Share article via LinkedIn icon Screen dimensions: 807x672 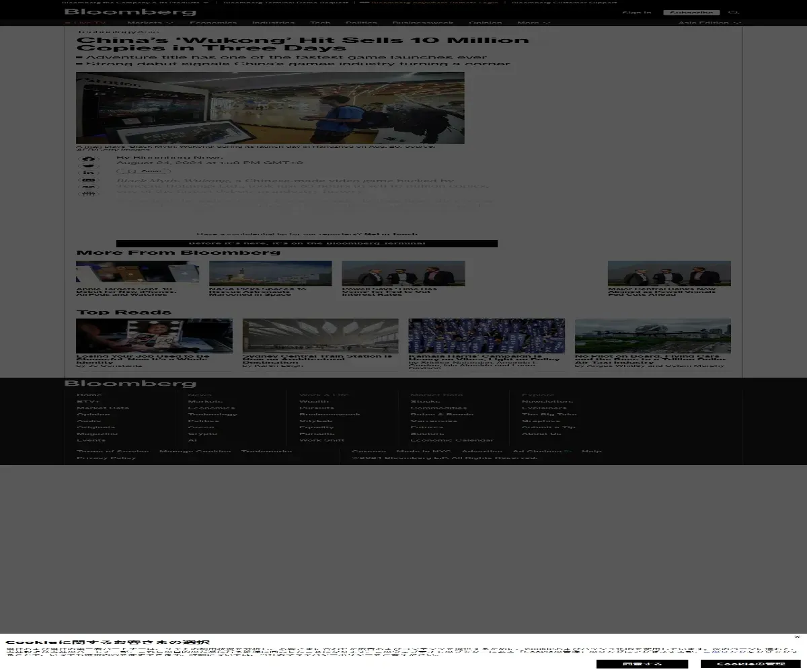pyautogui.click(x=89, y=173)
